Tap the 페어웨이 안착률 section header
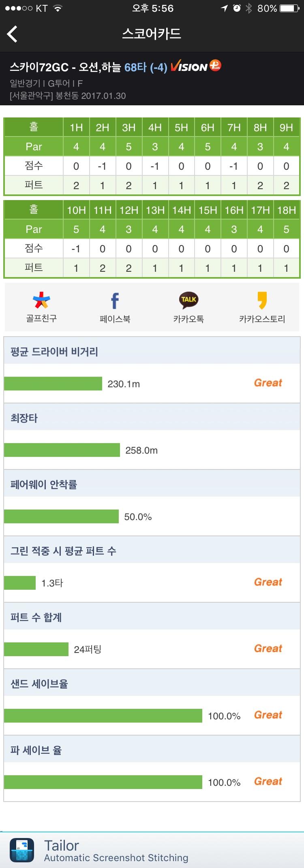 44,484
